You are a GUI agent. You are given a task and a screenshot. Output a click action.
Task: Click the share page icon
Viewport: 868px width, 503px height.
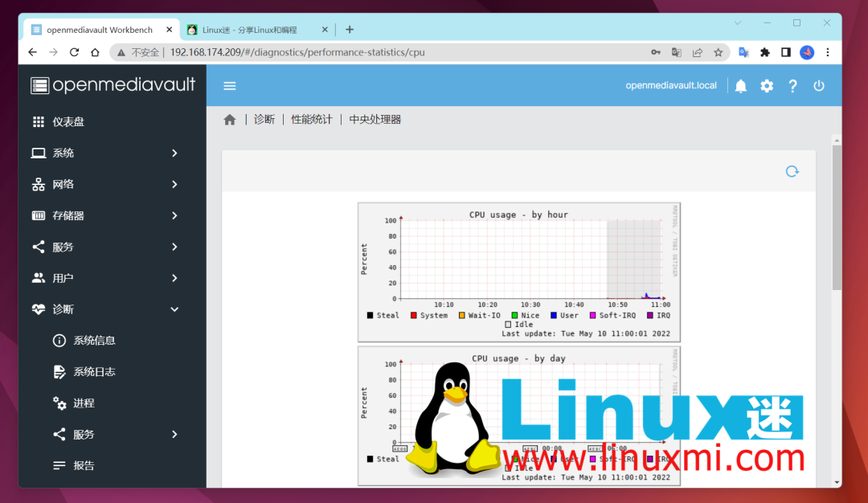[698, 52]
